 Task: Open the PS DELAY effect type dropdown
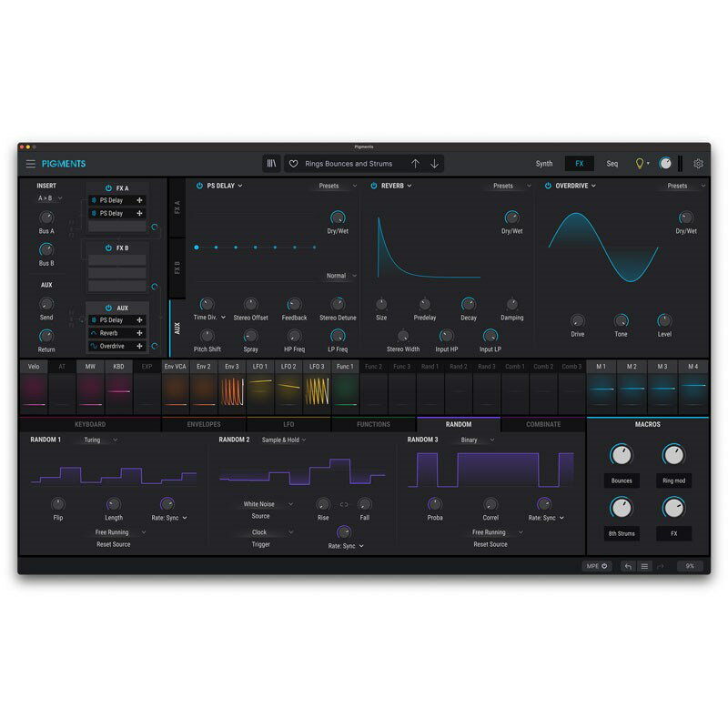point(225,186)
